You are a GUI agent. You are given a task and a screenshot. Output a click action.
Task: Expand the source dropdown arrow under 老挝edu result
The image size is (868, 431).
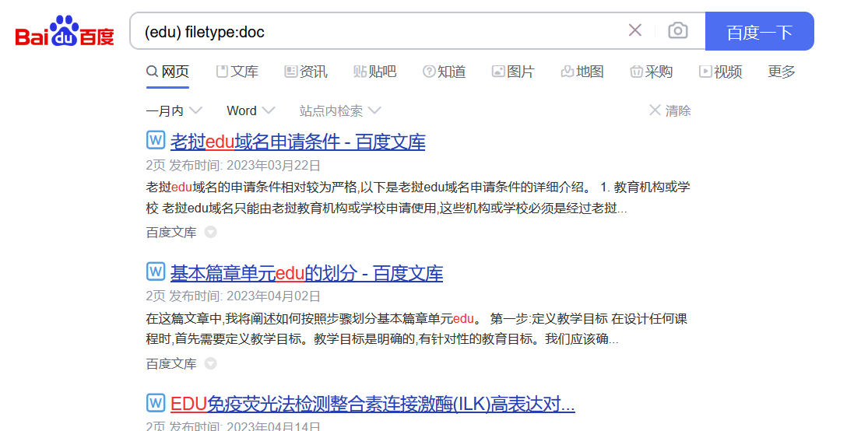tap(210, 233)
